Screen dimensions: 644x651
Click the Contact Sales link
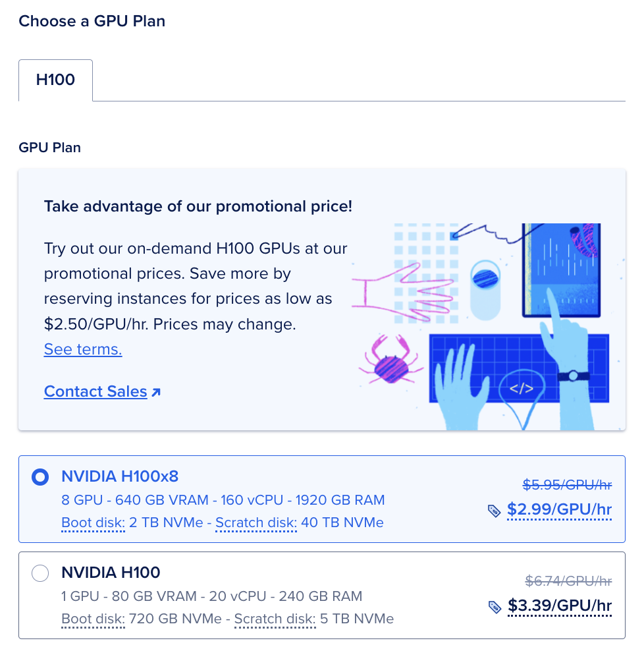pyautogui.click(x=95, y=391)
